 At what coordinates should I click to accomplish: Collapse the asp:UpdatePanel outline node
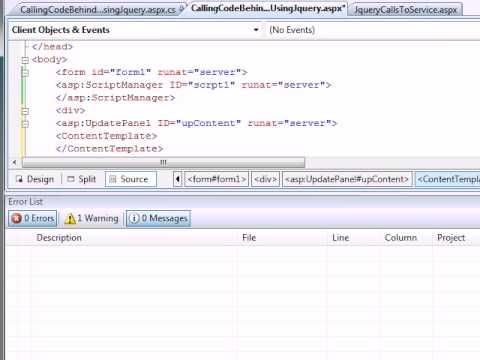[x=25, y=124]
